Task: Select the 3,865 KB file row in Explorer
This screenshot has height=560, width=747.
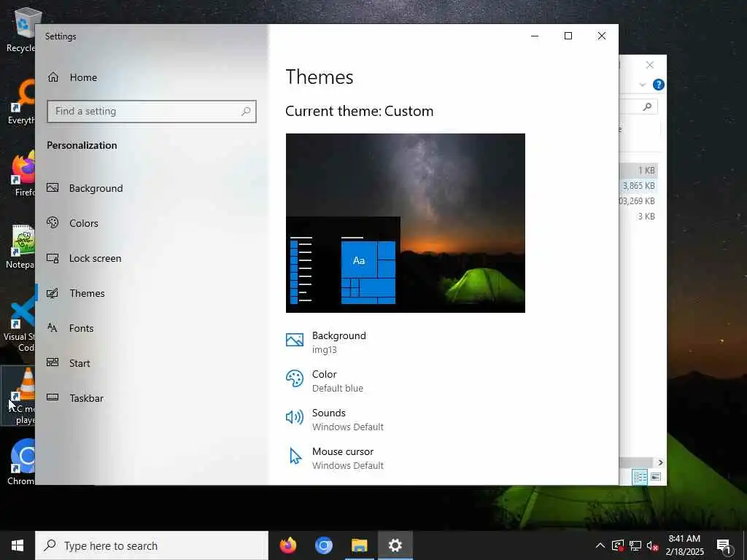Action: (638, 186)
